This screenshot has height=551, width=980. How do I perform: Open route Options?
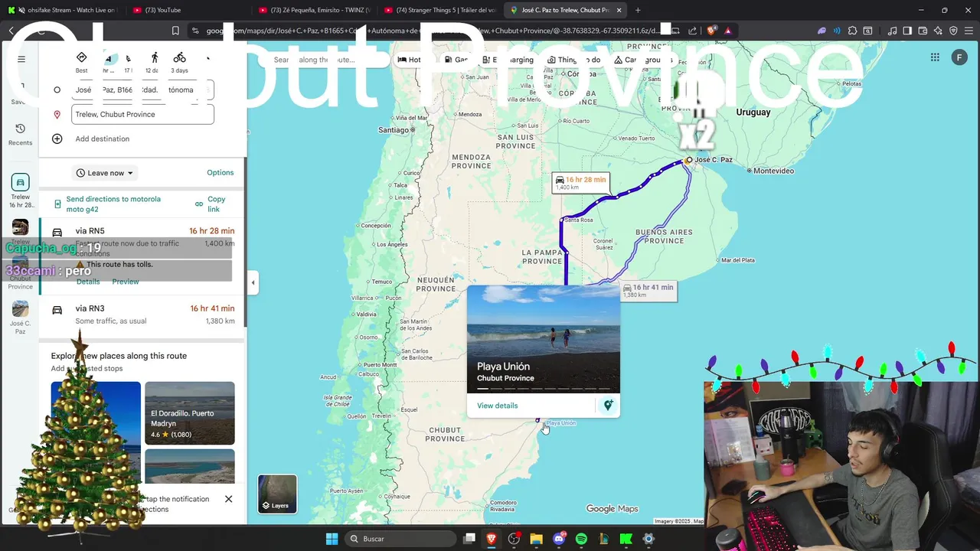(220, 173)
